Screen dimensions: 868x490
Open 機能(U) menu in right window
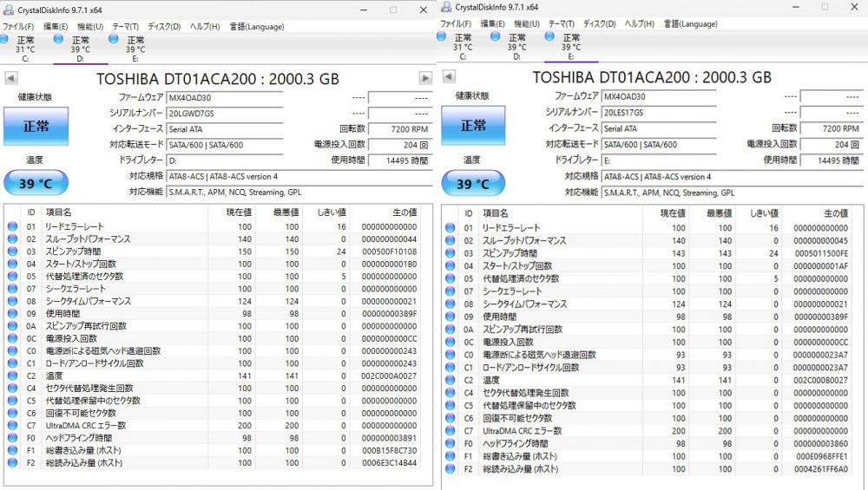527,23
